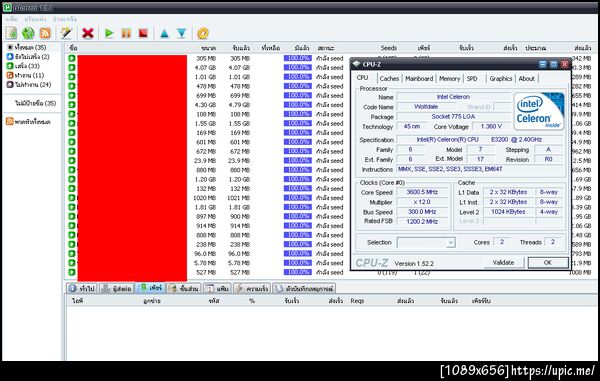This screenshot has width=600, height=381.
Task: Click the Move Up Queue arrow
Action: point(164,34)
